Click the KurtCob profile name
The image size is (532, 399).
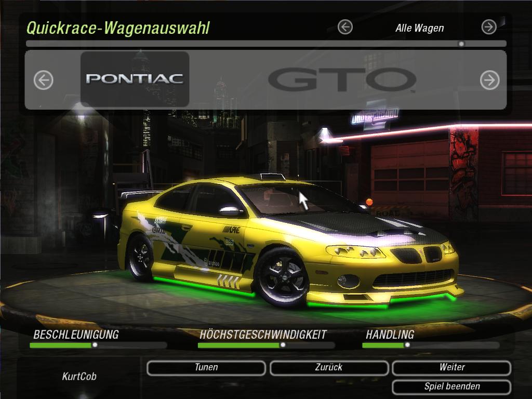pos(79,377)
